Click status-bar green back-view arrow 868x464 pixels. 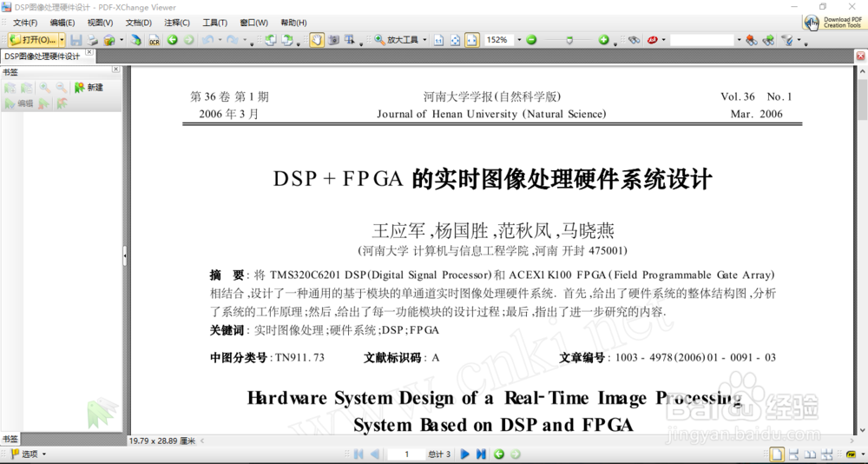point(499,454)
